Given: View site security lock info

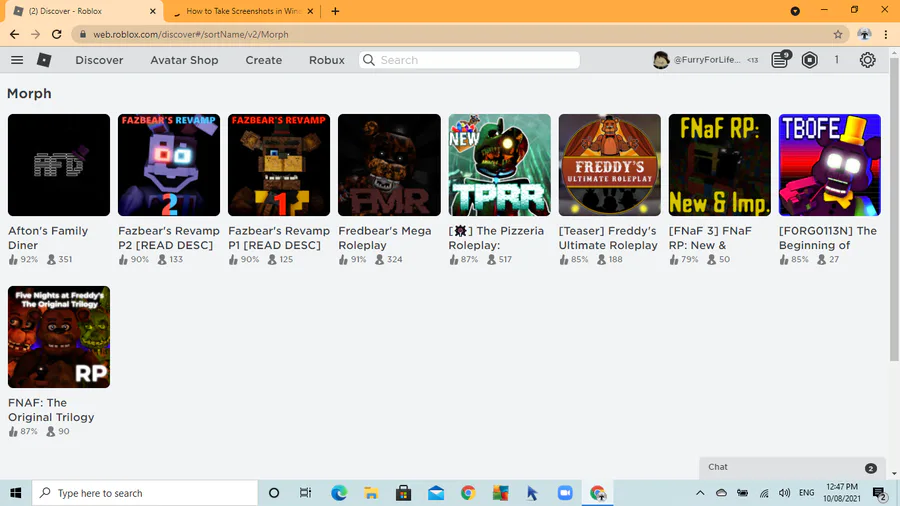Looking at the screenshot, I should (83, 34).
